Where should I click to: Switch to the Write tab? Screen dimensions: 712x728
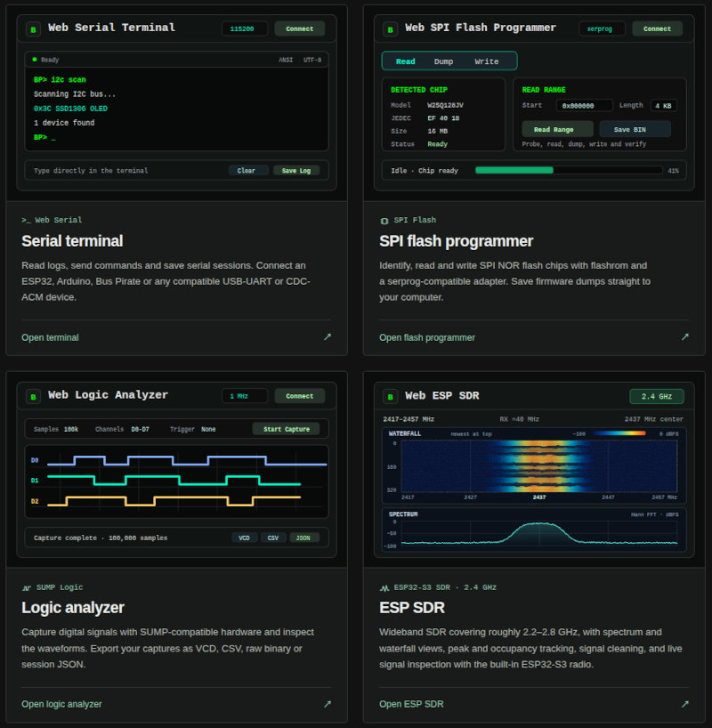pyautogui.click(x=486, y=61)
